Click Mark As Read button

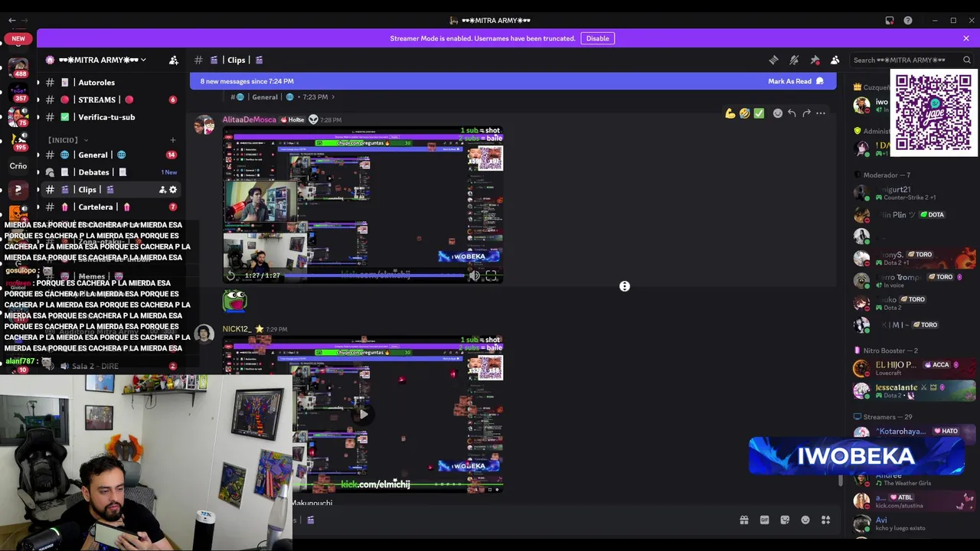point(795,81)
